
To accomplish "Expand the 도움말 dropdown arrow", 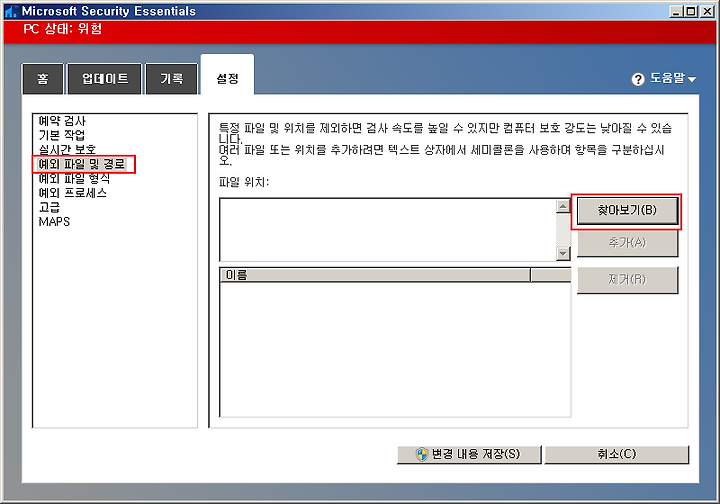I will (x=692, y=80).
